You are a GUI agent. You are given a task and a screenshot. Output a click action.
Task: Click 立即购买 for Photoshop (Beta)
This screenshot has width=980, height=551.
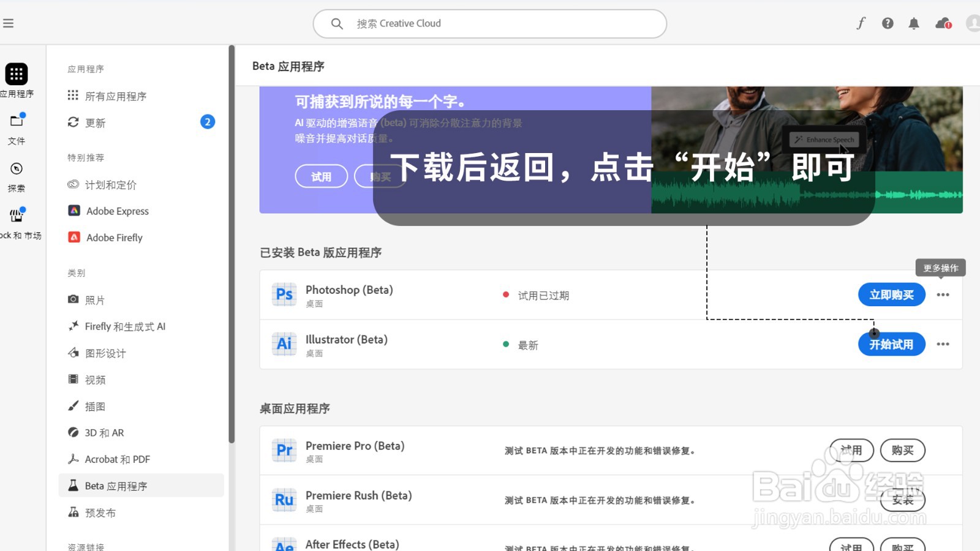(891, 295)
